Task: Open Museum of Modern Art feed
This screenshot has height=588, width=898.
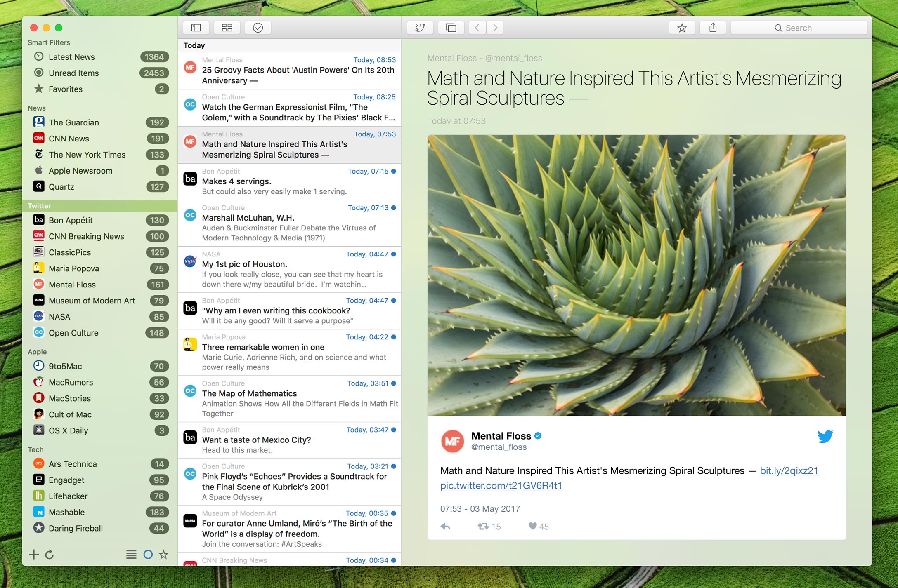Action: (100, 301)
